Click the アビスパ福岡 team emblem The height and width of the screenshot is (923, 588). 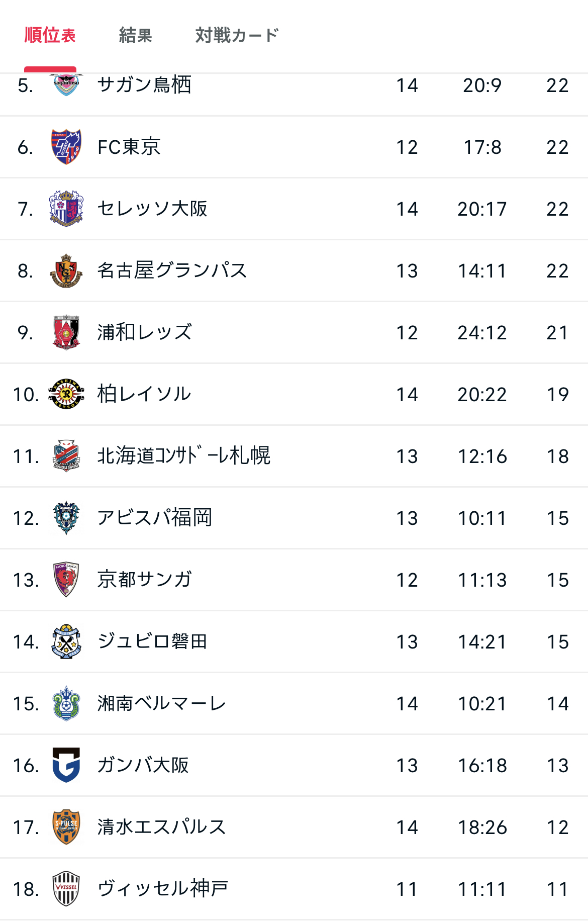66,518
